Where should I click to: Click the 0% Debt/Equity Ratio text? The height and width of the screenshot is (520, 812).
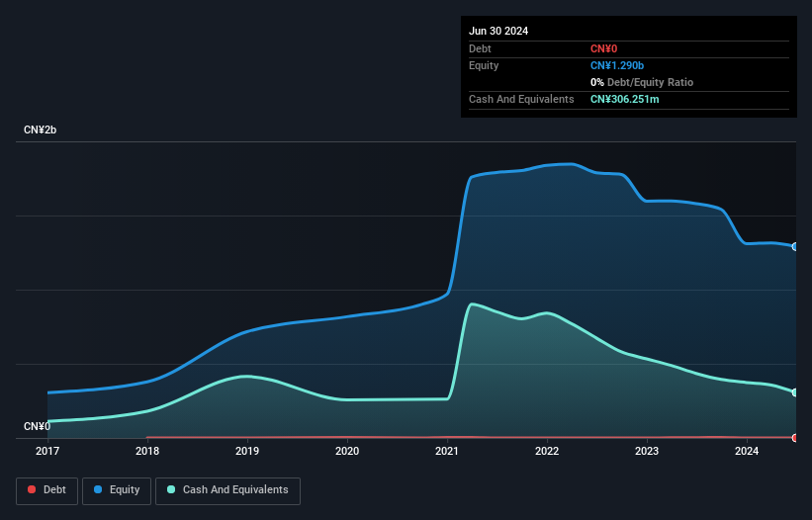tap(642, 82)
